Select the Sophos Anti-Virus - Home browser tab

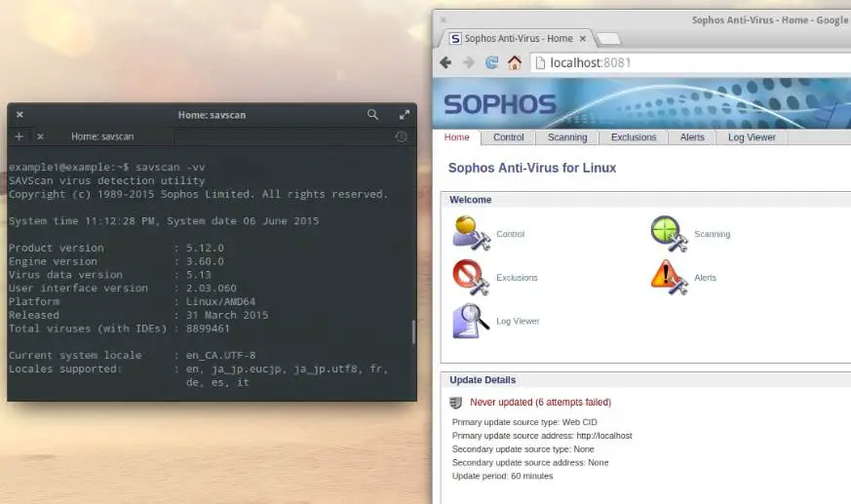click(516, 39)
